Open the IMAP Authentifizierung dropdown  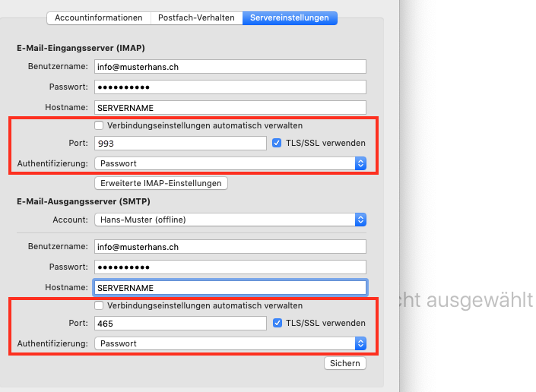[230, 163]
